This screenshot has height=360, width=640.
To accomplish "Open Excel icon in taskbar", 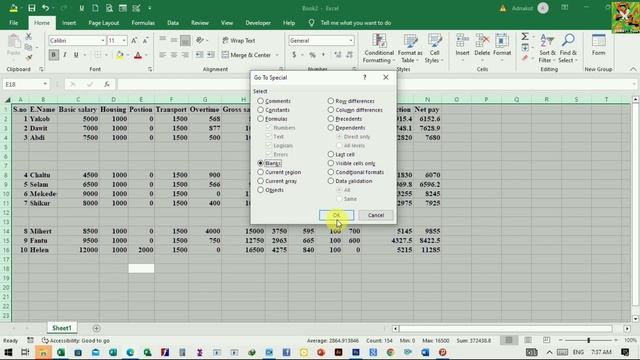I will click(61, 352).
